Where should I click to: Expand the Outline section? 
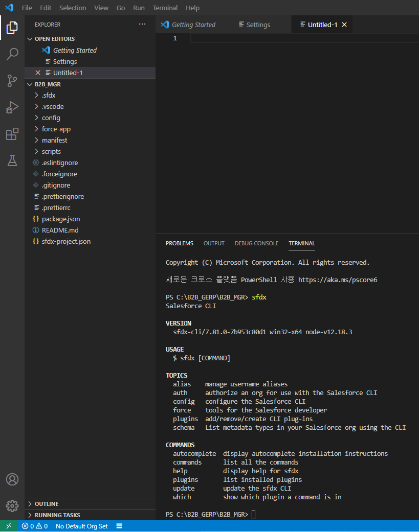click(30, 504)
